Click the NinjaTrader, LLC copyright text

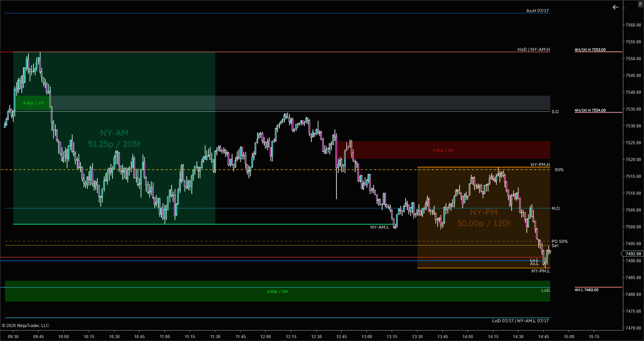(25, 326)
